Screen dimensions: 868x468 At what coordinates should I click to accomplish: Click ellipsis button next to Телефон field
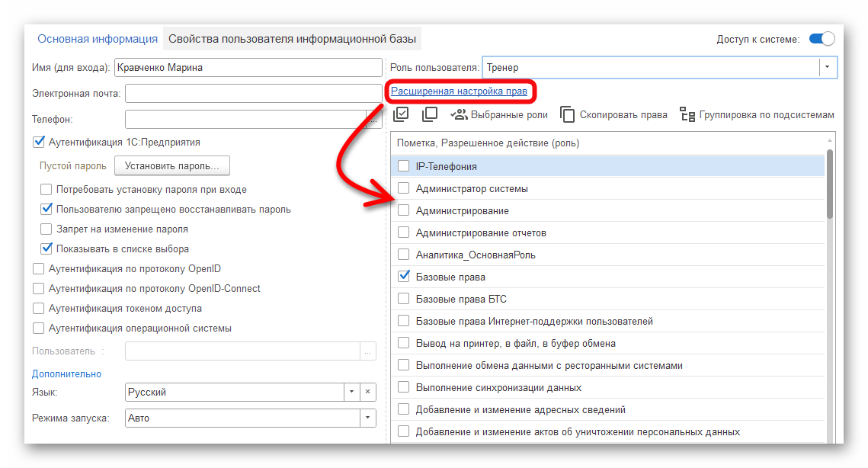click(x=373, y=120)
